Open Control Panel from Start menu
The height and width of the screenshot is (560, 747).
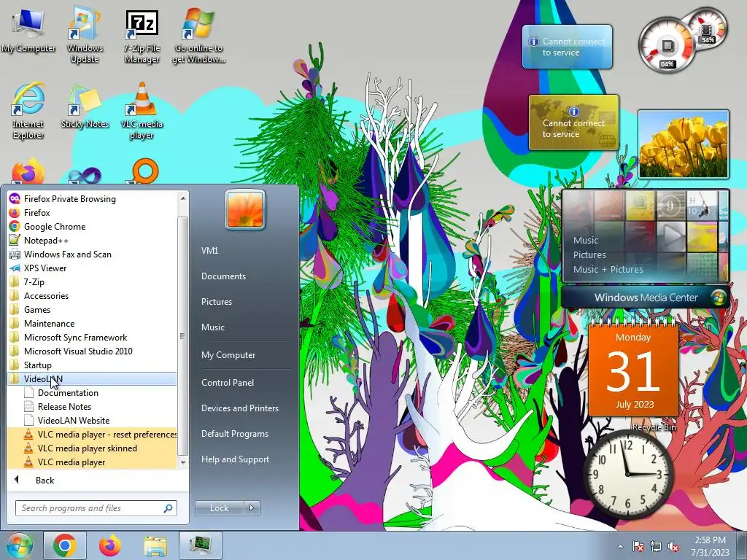tap(228, 382)
